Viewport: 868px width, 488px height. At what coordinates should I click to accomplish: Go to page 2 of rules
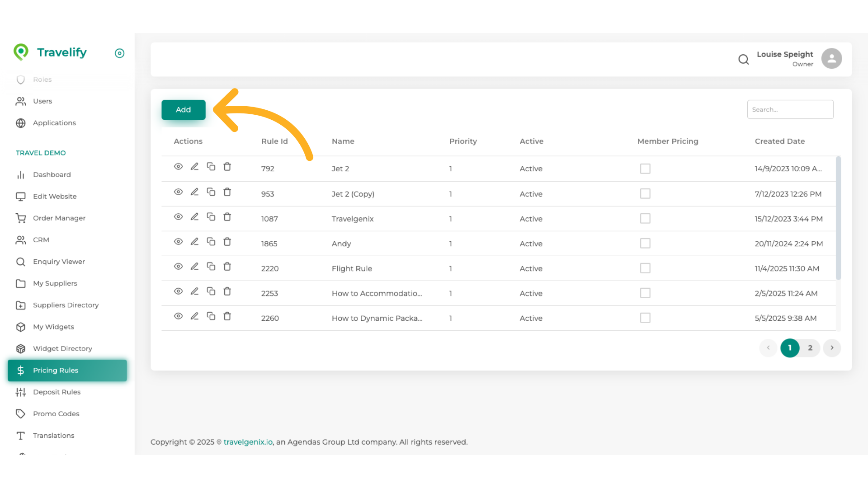(810, 348)
